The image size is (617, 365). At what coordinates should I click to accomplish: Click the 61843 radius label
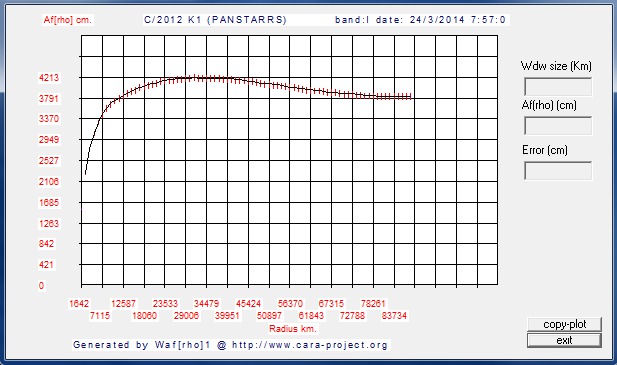pos(311,315)
